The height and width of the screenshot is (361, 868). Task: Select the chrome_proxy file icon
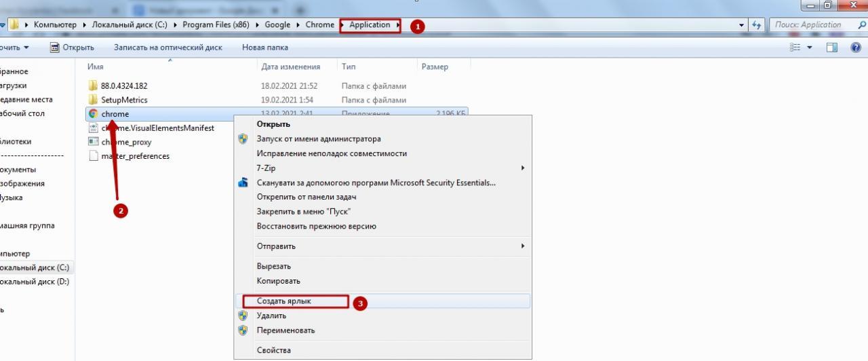[94, 142]
